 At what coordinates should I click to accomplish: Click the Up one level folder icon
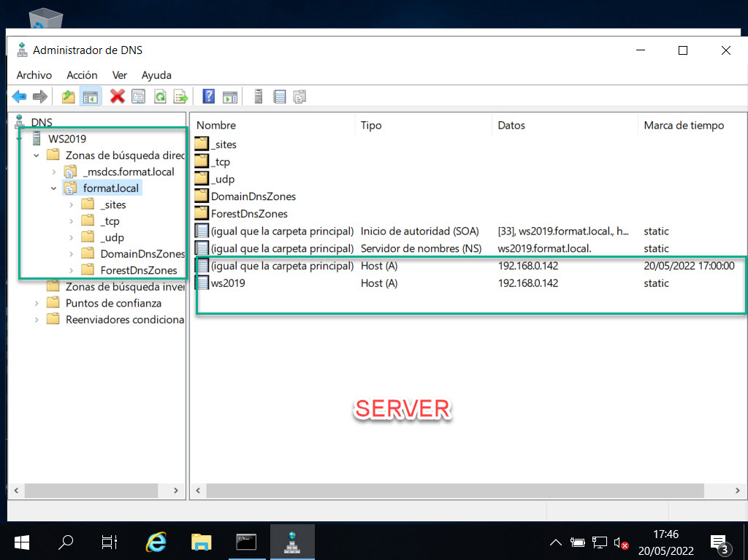68,97
